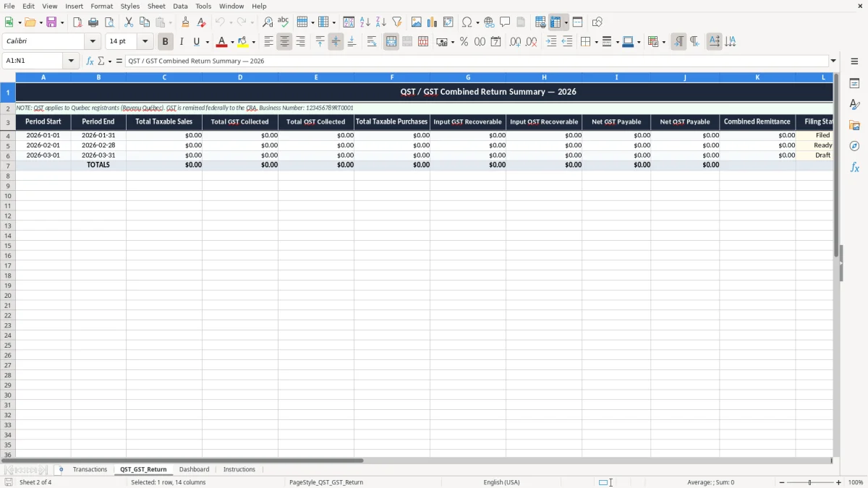The image size is (868, 488).
Task: Sort descending
Action: 381,22
